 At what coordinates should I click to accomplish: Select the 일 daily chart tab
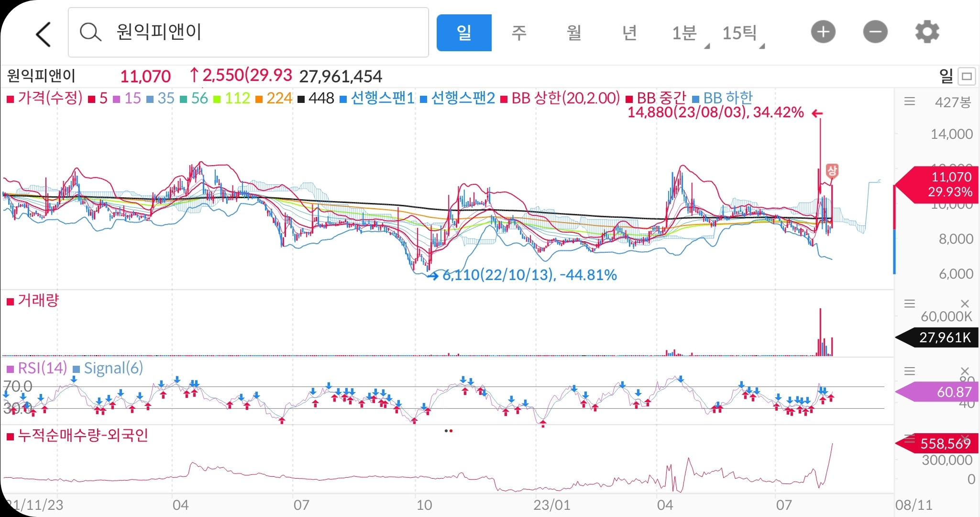[x=464, y=33]
